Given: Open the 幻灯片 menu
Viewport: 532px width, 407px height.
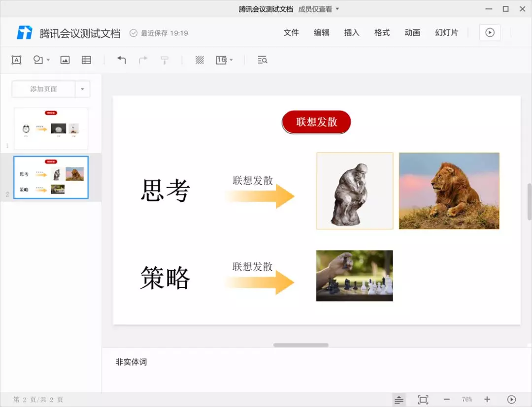Looking at the screenshot, I should pyautogui.click(x=446, y=32).
